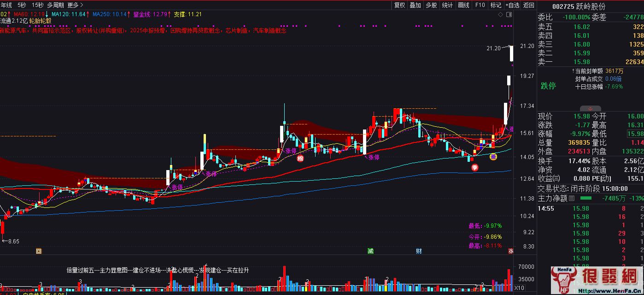Add stock via +自选 button
The height and width of the screenshot is (295, 644).
[512, 5]
